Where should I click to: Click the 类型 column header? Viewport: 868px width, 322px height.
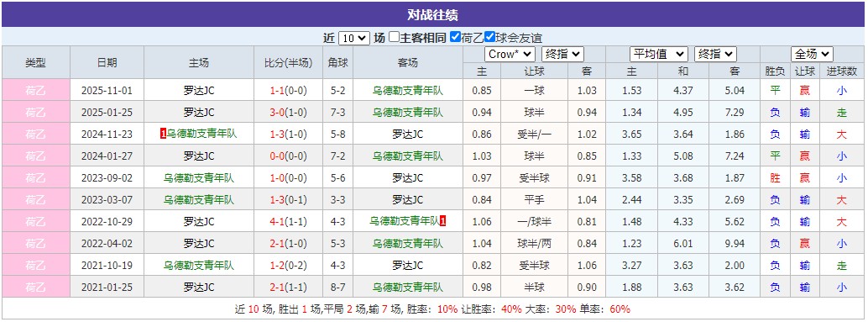point(35,62)
